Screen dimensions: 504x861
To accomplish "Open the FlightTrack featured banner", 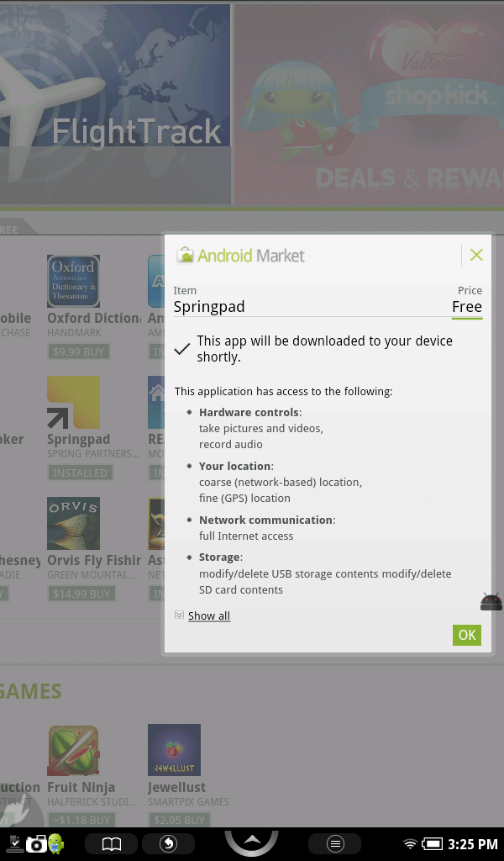I will (x=115, y=105).
